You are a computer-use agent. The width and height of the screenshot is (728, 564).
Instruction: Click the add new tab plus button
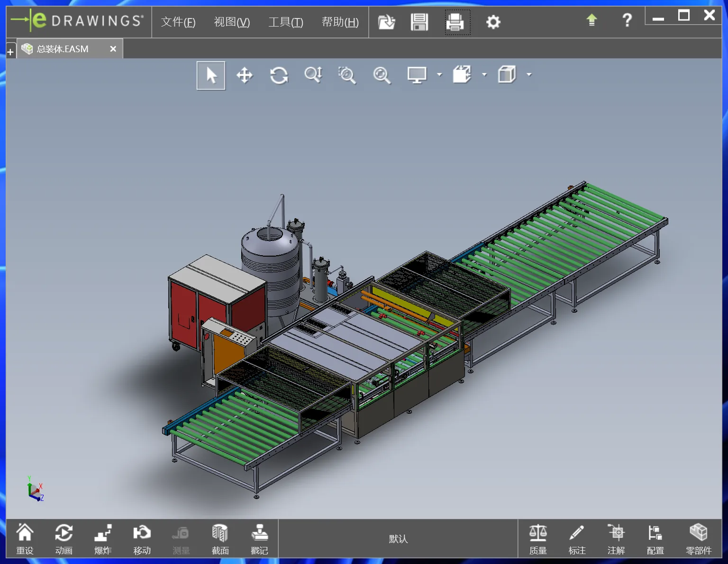10,52
